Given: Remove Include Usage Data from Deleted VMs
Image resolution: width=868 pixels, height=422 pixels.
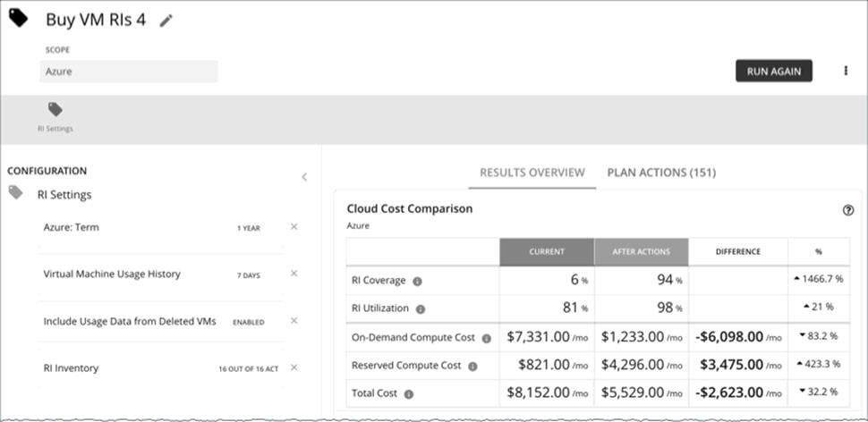Looking at the screenshot, I should (x=294, y=321).
